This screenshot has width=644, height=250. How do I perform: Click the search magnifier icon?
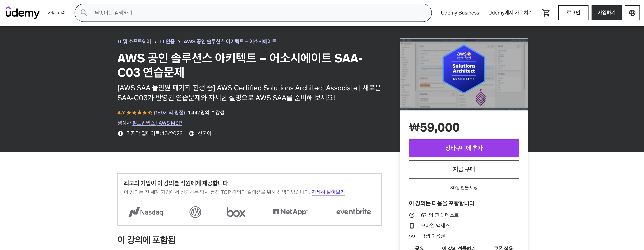coord(84,13)
